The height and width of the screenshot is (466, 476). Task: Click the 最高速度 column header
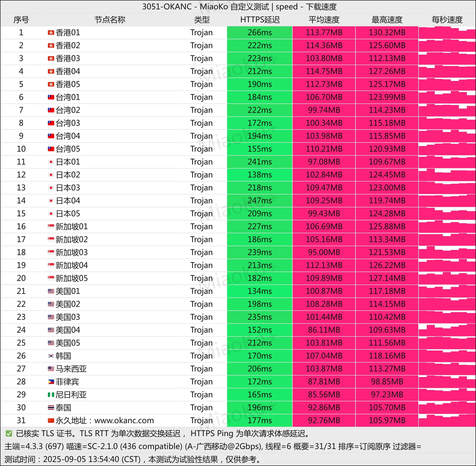click(387, 20)
